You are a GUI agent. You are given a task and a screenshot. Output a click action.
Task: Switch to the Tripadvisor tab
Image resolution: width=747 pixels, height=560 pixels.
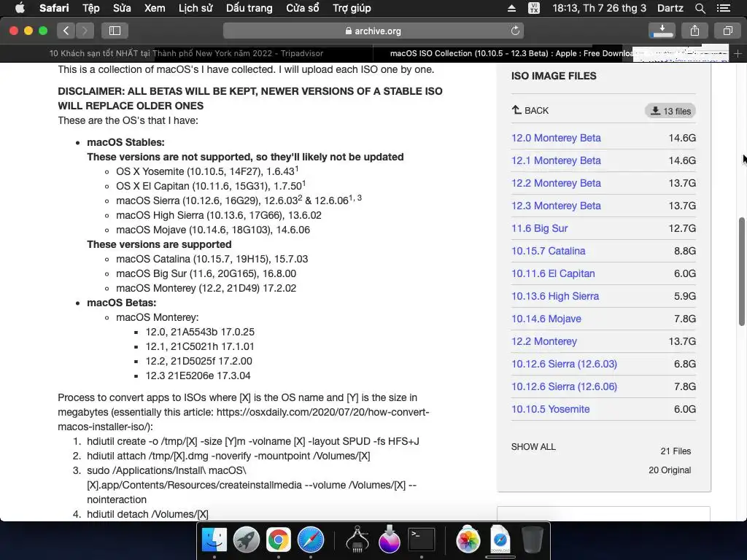[x=186, y=53]
